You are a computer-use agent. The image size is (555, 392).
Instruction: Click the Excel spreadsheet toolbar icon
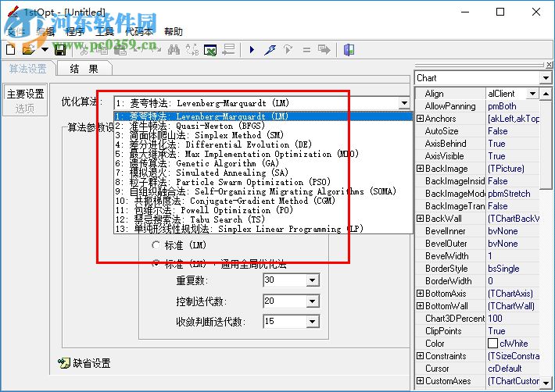[210, 50]
